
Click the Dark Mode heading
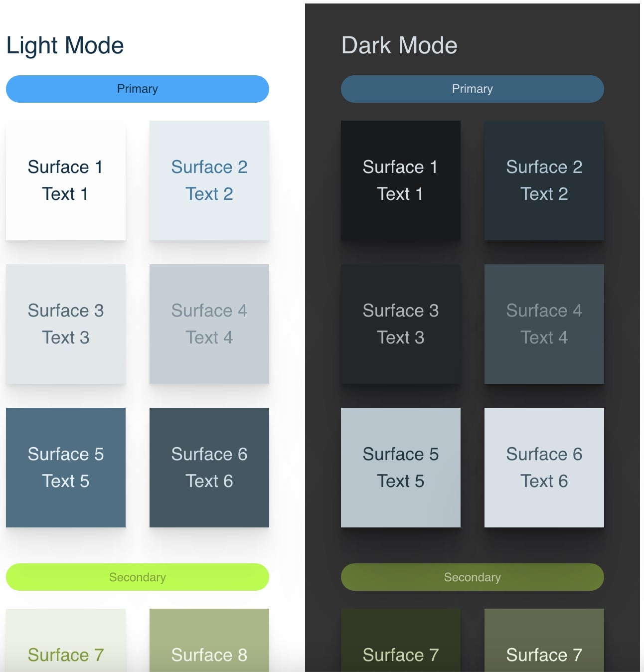(399, 45)
